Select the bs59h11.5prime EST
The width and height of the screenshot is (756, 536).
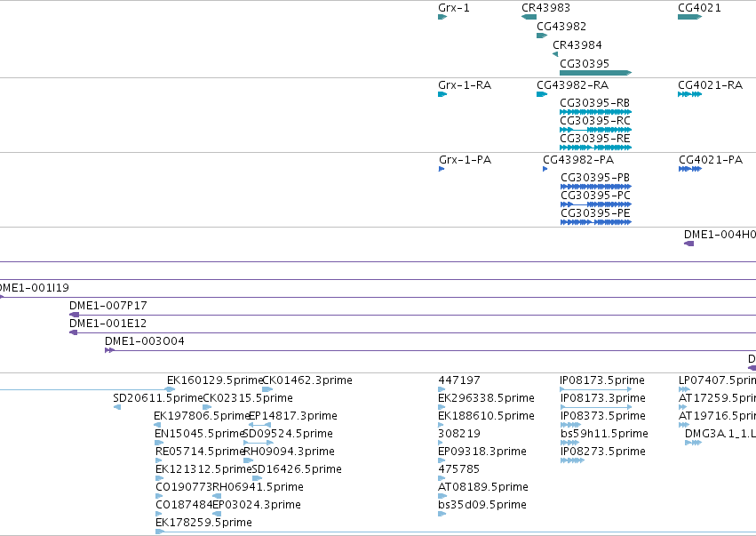[x=569, y=443]
